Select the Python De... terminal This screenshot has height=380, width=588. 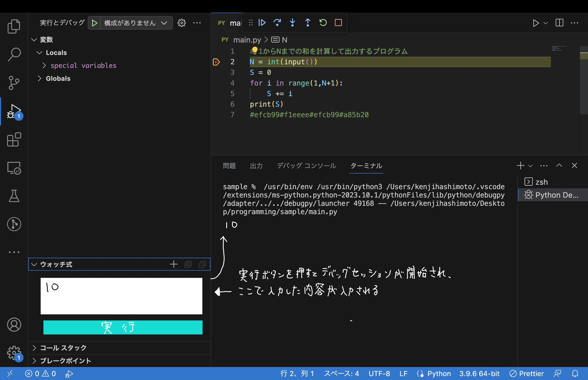click(553, 195)
